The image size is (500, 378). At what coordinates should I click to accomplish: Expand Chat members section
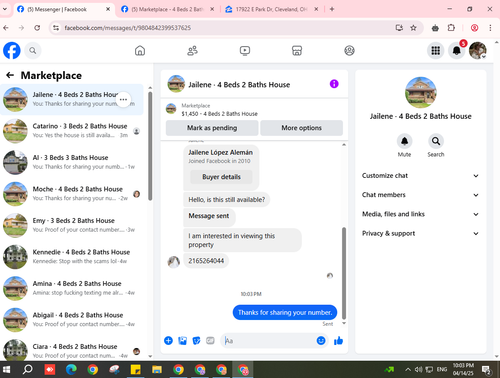click(420, 195)
